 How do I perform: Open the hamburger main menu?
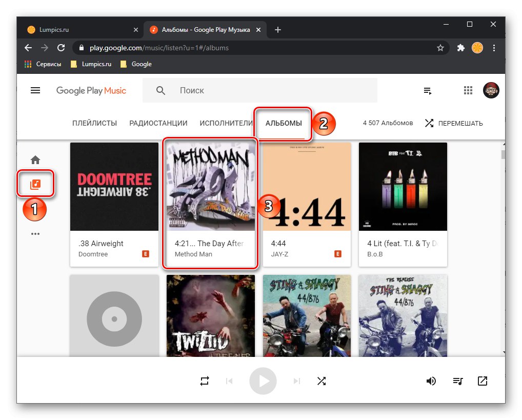click(x=35, y=90)
